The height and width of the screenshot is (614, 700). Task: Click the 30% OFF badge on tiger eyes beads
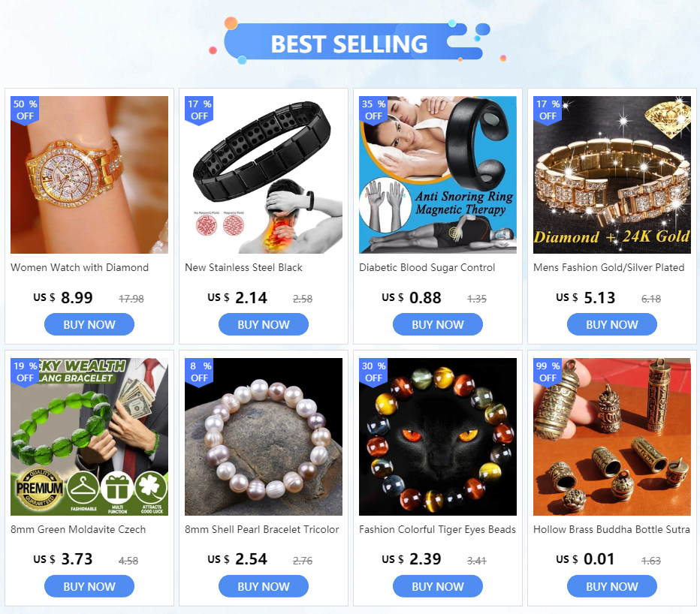tap(373, 372)
